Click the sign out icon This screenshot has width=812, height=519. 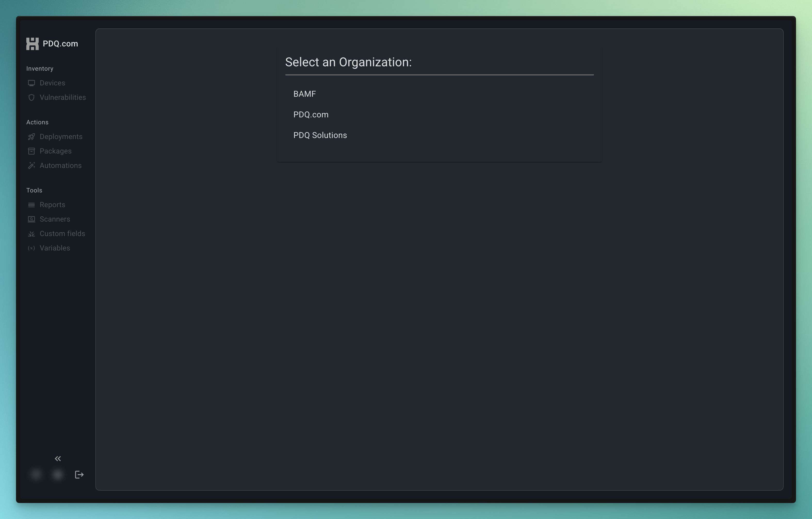79,474
